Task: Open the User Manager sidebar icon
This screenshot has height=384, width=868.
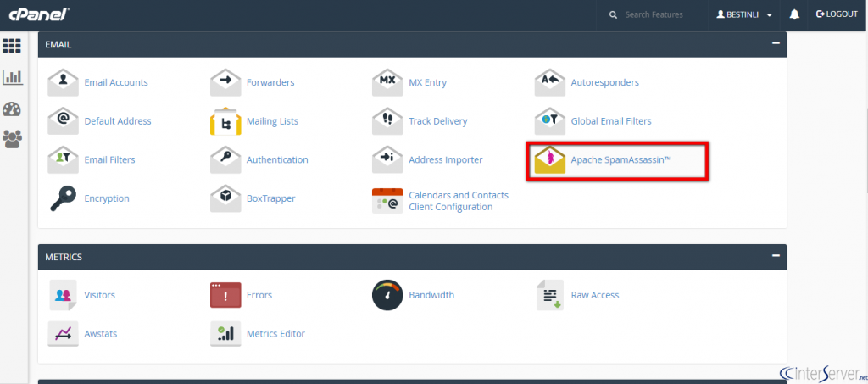Action: 12,137
